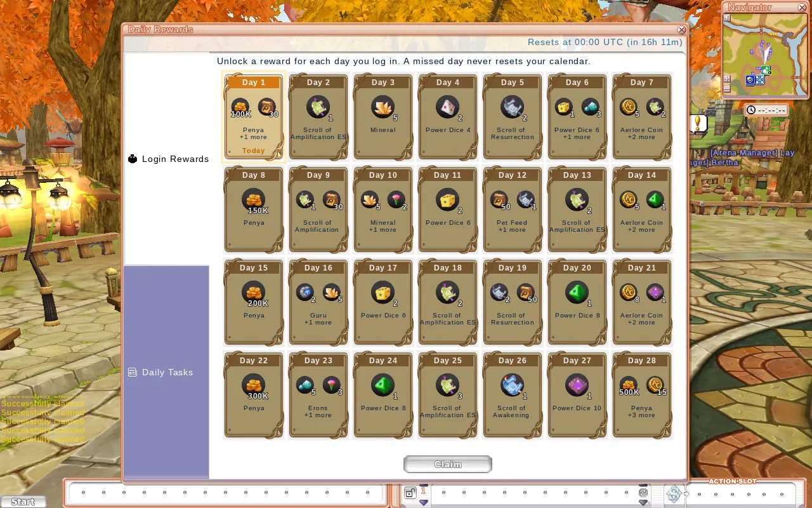Click the gray down arrow beside hotbar
812x508 pixels.
pyautogui.click(x=643, y=502)
